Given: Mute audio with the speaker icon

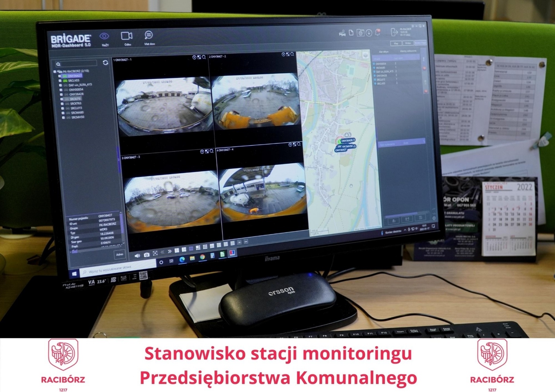Looking at the screenshot, I should point(137,255).
